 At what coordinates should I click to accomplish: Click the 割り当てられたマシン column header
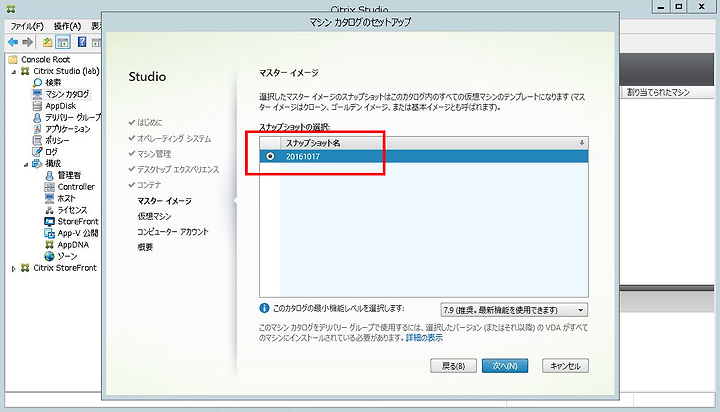click(x=658, y=92)
